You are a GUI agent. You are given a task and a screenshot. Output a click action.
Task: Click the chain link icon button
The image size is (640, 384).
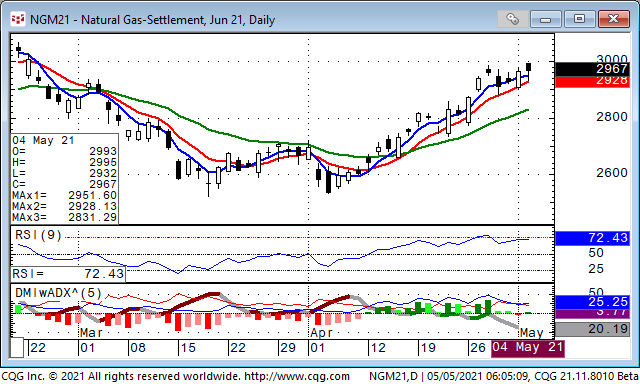pos(512,19)
